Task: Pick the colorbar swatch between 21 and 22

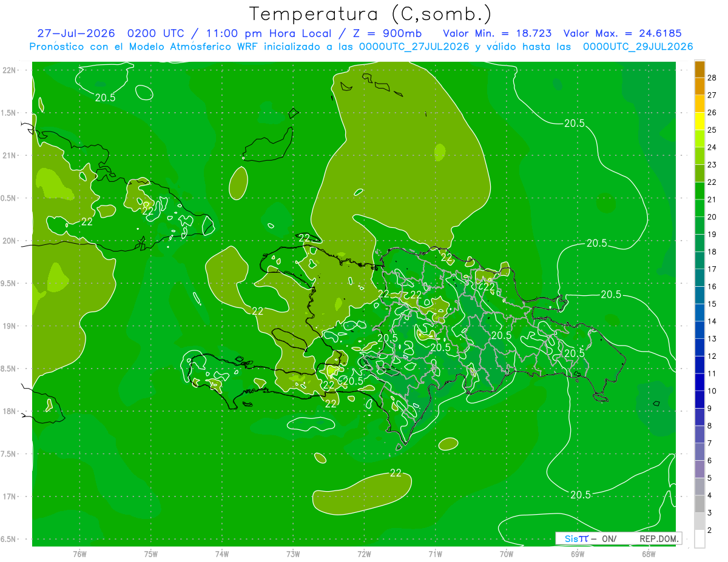Action: (x=699, y=190)
